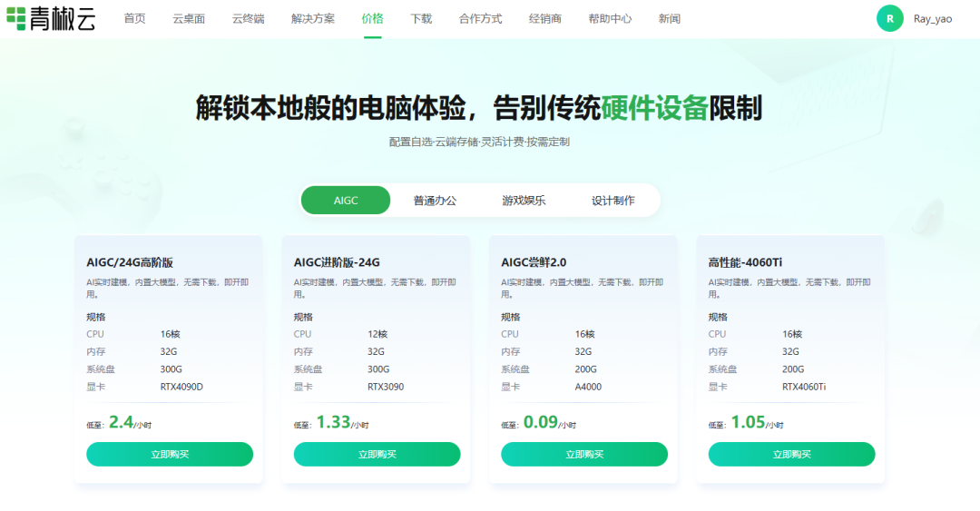
Task: Click the 2.4 hourly price
Action: 121,422
